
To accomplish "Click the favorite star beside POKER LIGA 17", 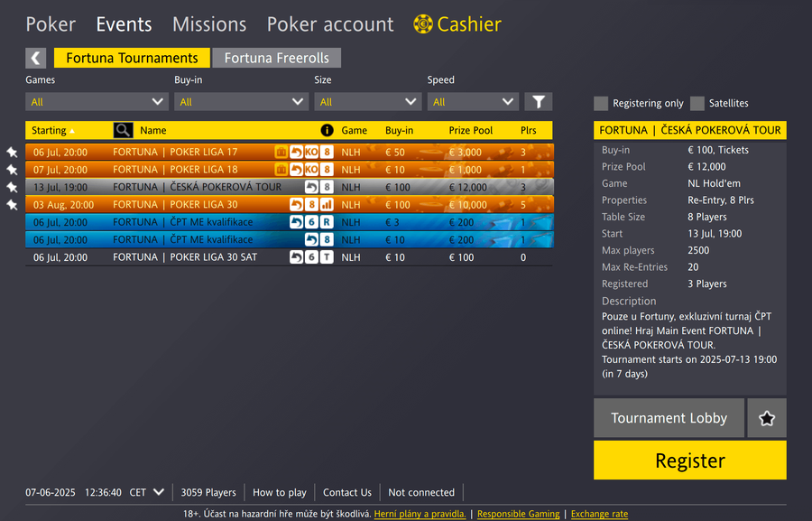I will coord(12,152).
